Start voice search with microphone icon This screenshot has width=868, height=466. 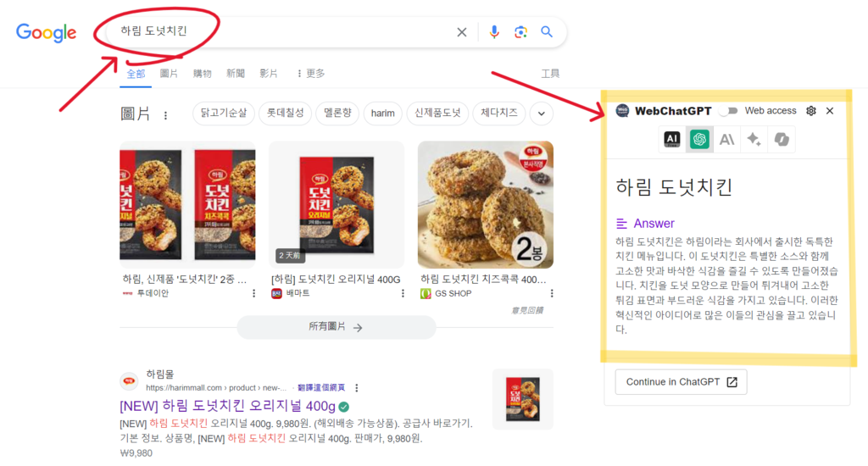coord(494,32)
